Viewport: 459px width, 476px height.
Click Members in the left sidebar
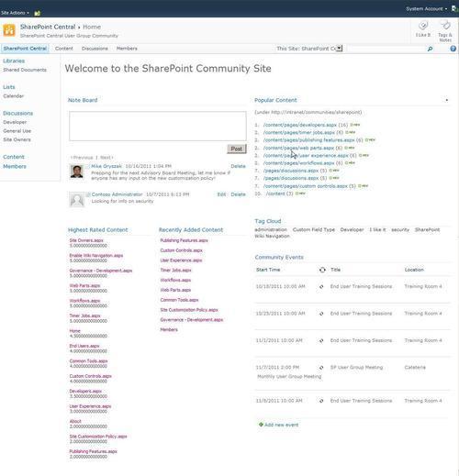click(15, 166)
